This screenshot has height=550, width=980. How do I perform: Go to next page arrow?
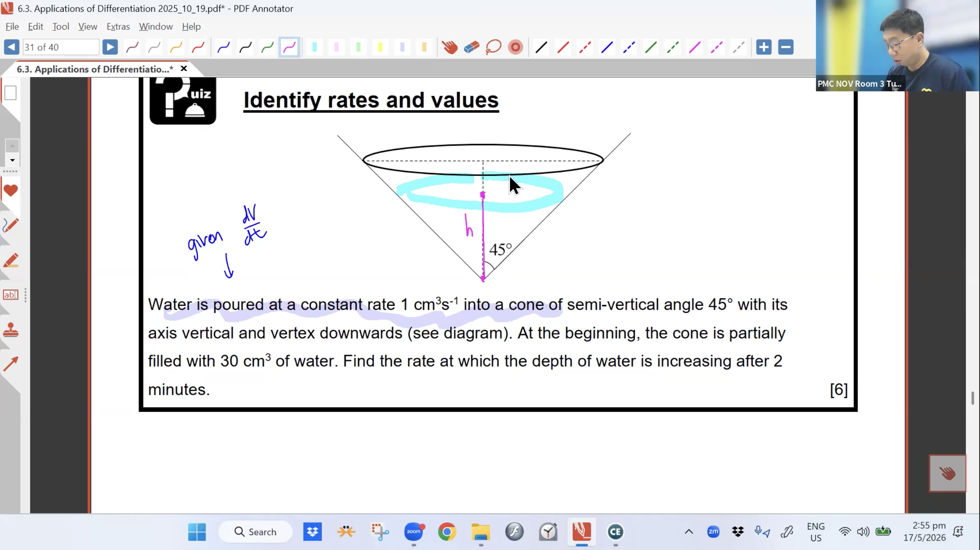(x=110, y=47)
